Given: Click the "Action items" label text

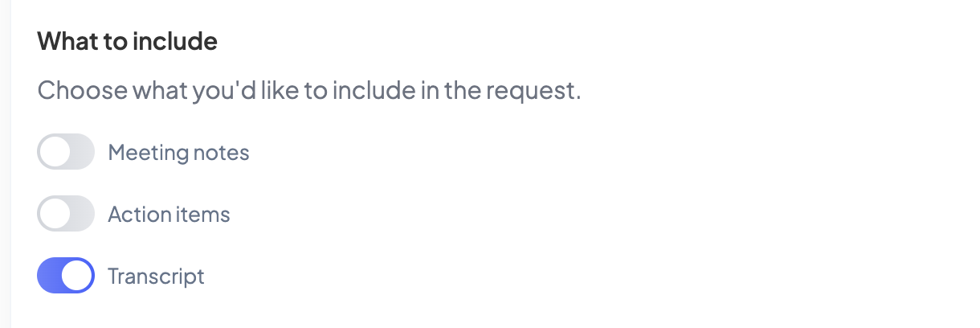Looking at the screenshot, I should click(169, 215).
